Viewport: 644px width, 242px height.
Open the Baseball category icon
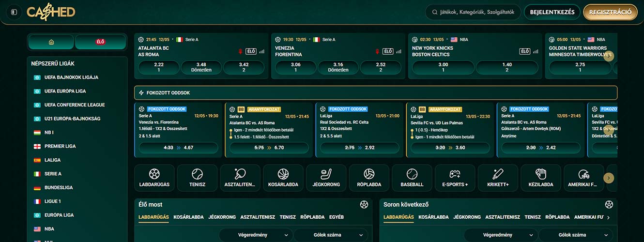[x=412, y=178]
